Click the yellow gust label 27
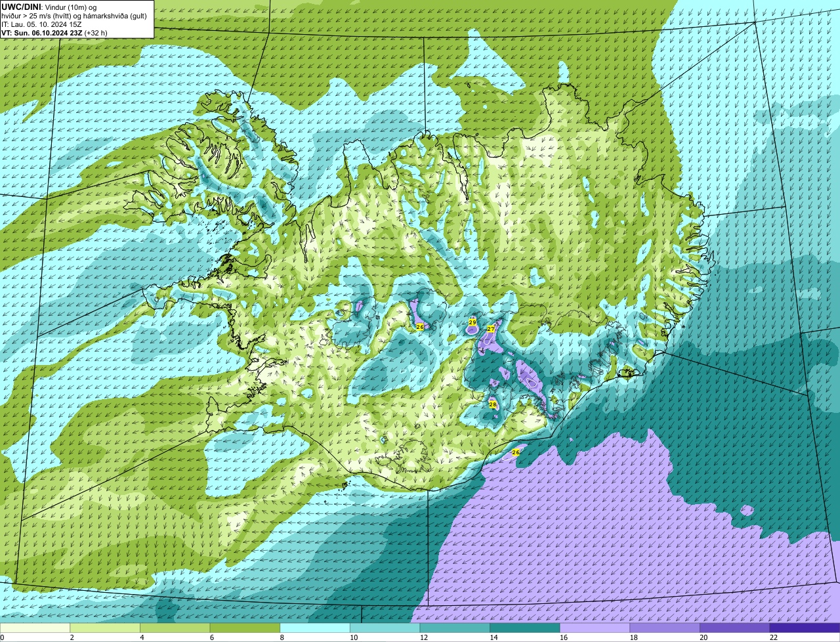This screenshot has height=642, width=840. tap(491, 329)
